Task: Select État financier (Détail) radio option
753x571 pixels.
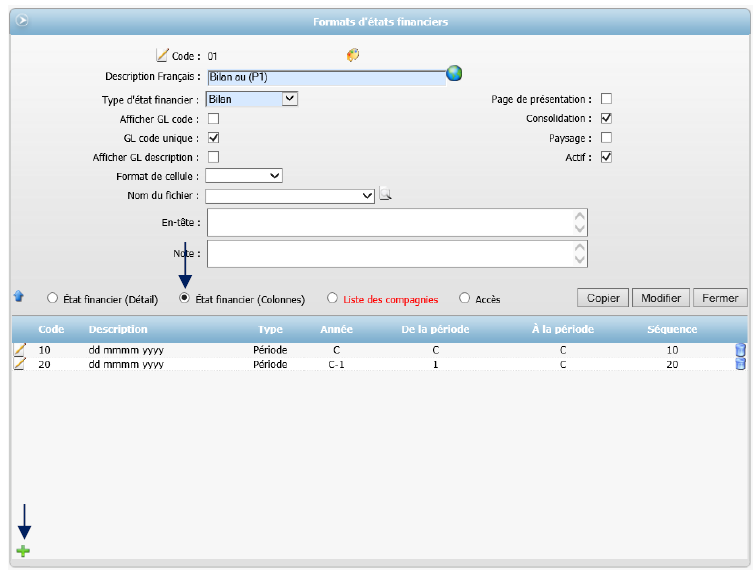Action: point(52,298)
